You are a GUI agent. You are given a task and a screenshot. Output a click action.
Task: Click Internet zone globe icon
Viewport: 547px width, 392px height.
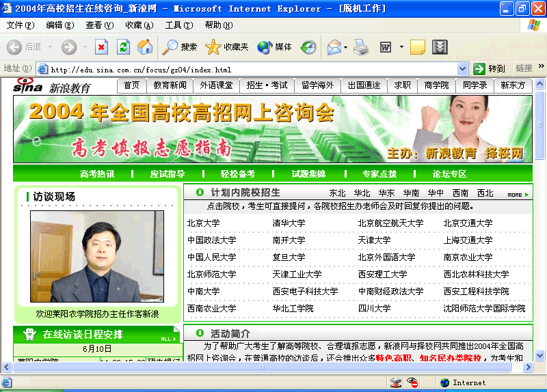(445, 382)
